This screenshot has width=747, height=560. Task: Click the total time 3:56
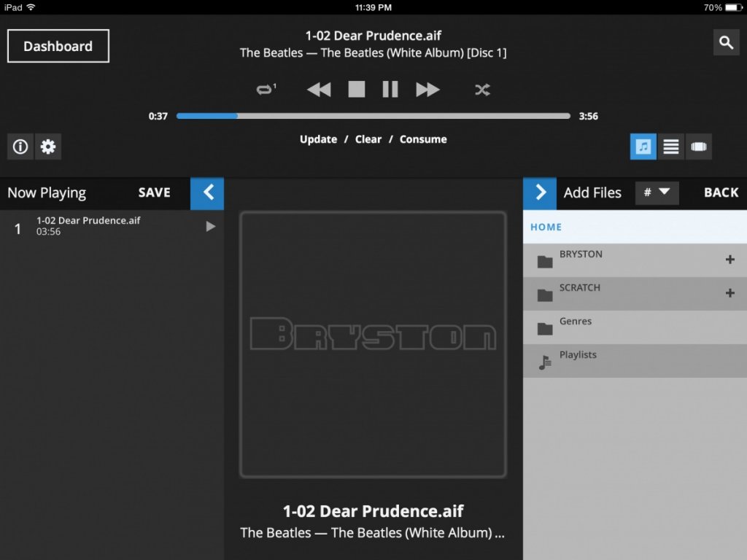tap(589, 116)
